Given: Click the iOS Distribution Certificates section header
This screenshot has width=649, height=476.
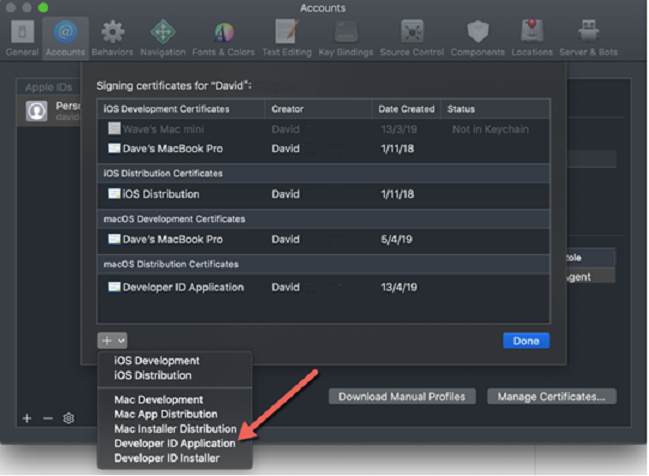Looking at the screenshot, I should pos(324,173).
